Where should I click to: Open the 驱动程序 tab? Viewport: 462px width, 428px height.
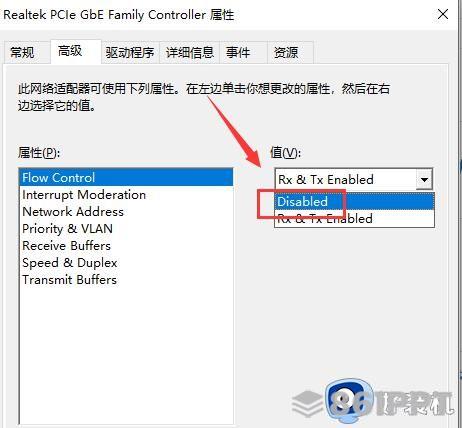click(x=130, y=52)
